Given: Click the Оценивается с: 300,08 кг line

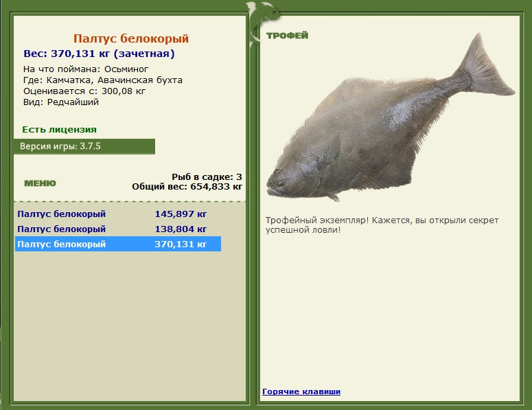Looking at the screenshot, I should click(84, 91).
